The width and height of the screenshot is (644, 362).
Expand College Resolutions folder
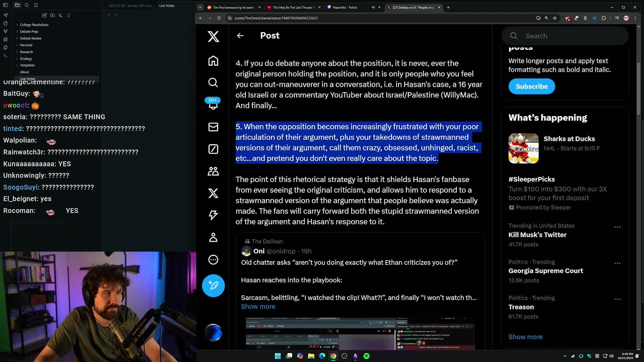pyautogui.click(x=34, y=25)
